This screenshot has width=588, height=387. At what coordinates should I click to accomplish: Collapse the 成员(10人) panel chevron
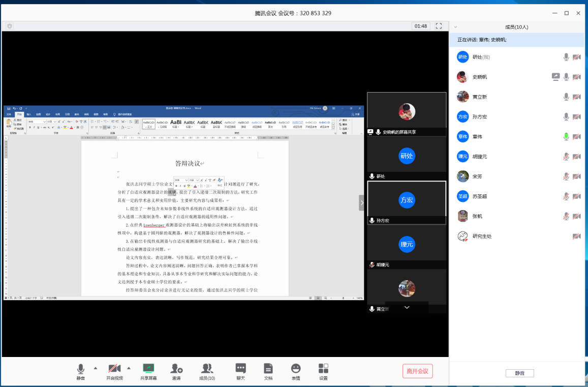(456, 27)
